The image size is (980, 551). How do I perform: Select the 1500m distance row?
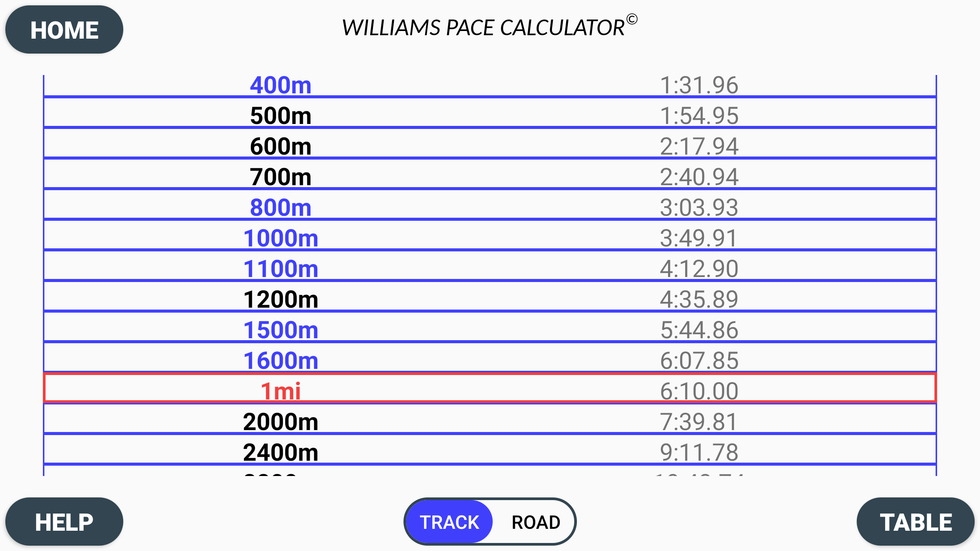click(281, 329)
